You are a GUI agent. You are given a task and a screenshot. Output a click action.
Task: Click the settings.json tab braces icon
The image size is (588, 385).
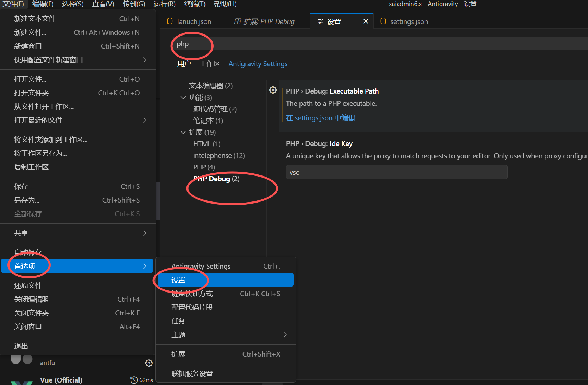click(383, 21)
